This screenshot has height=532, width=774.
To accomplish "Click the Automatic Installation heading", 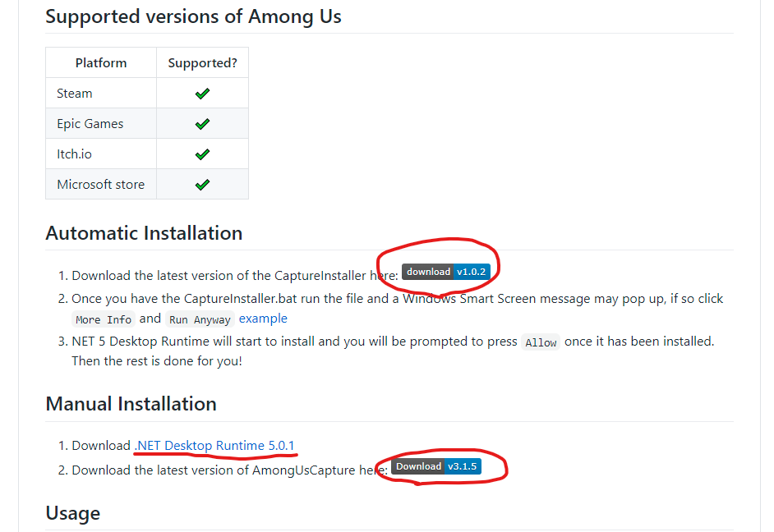I will (x=144, y=233).
